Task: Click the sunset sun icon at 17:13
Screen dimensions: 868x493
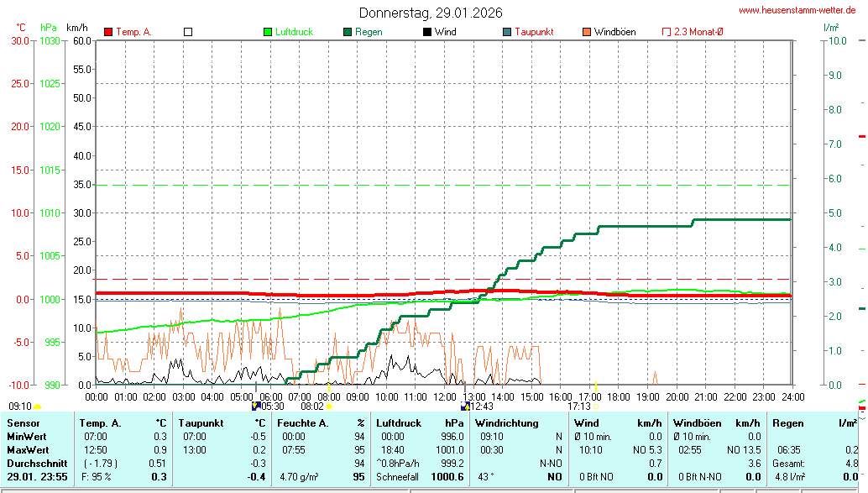Action: coord(596,406)
